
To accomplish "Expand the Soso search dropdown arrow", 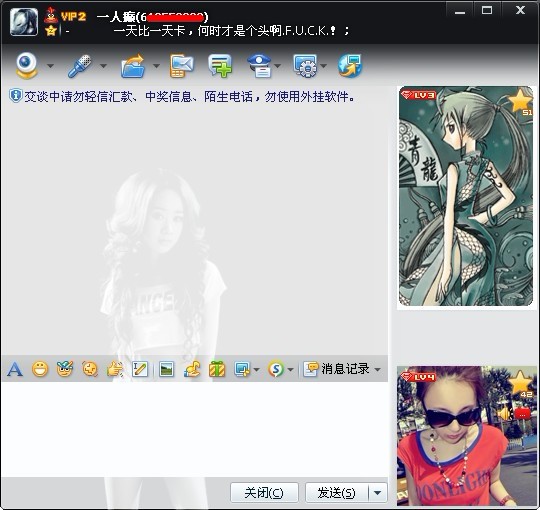I will [290, 370].
